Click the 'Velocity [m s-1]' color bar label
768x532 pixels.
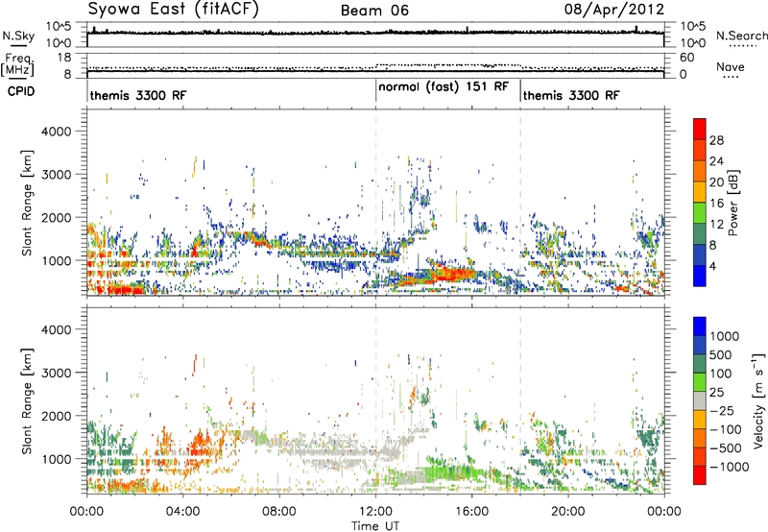758,400
